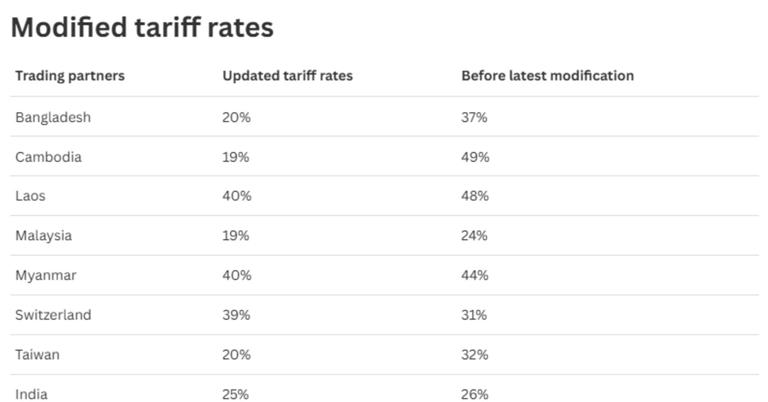Click the Malaysia row label
Image resolution: width=768 pixels, height=402 pixels.
(43, 236)
